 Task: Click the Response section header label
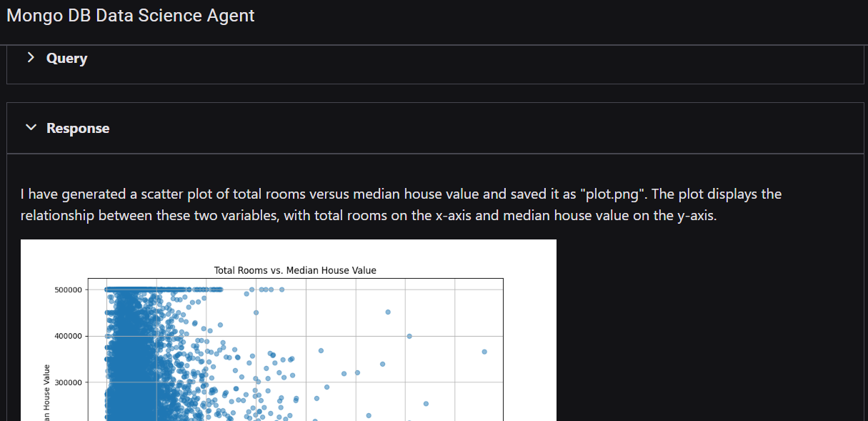pos(78,129)
